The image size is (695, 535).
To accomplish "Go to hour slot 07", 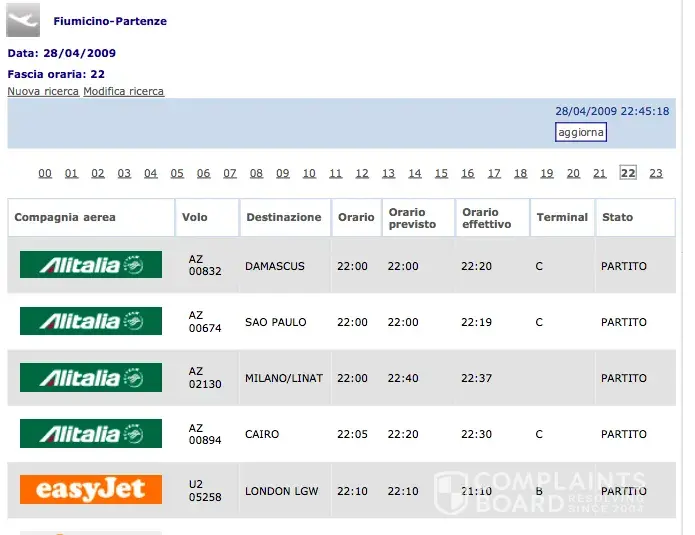I will (x=230, y=173).
